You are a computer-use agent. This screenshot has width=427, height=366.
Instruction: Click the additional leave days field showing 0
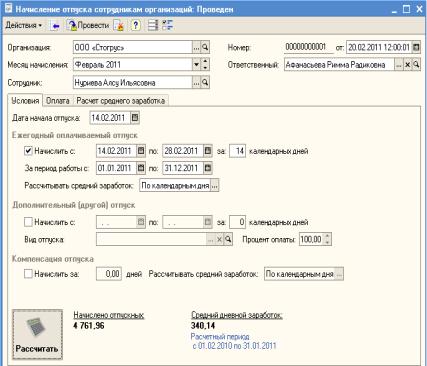238,222
